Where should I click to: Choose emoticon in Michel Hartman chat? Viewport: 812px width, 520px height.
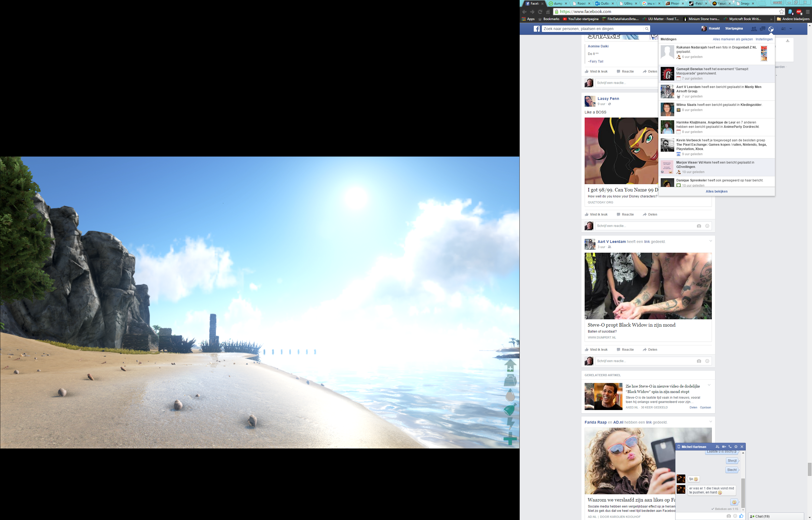point(735,516)
